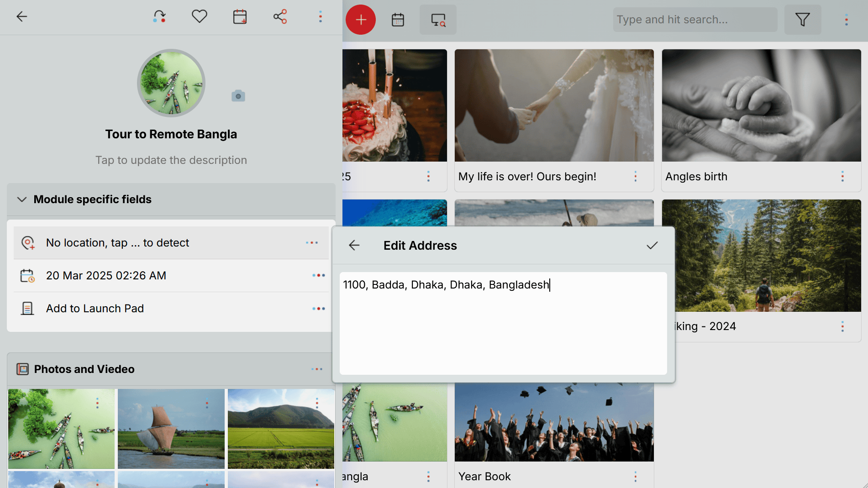Share "Tour to Remote Bangla" via the share icon
This screenshot has width=868, height=488.
pyautogui.click(x=280, y=16)
